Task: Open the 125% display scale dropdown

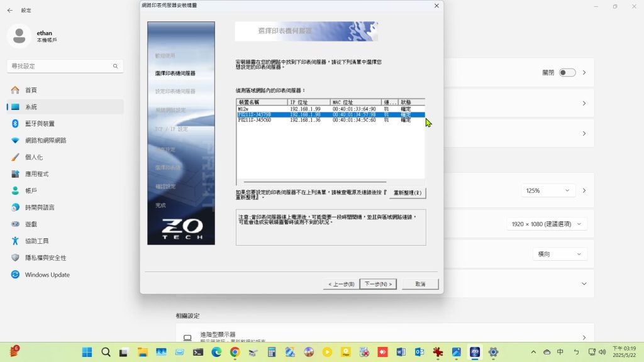Action: pyautogui.click(x=548, y=190)
